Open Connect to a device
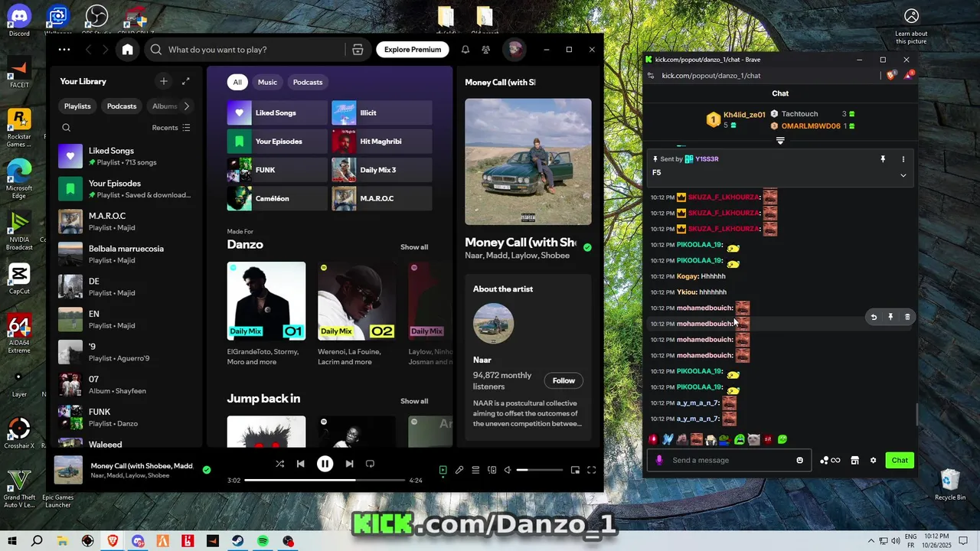 pyautogui.click(x=492, y=470)
